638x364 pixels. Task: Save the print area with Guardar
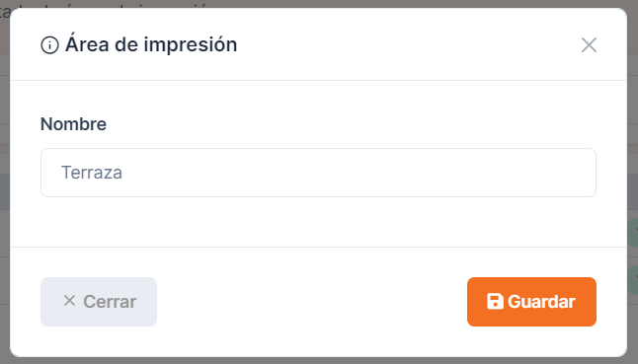click(531, 302)
